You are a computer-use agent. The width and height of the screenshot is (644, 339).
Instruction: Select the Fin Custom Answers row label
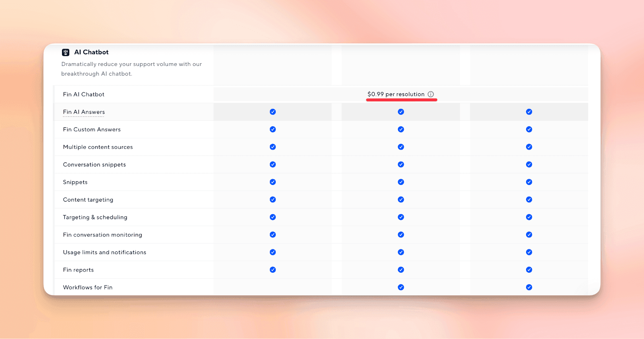coord(92,129)
